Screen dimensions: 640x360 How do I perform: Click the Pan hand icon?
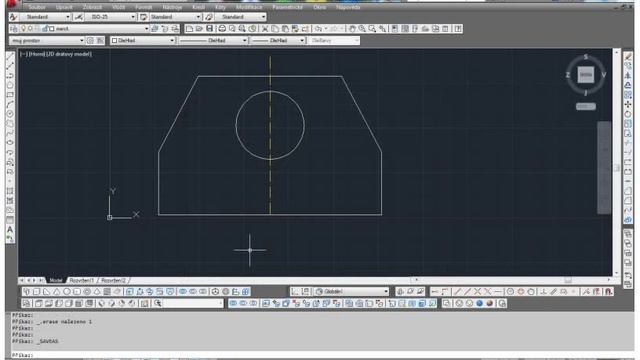[352, 29]
